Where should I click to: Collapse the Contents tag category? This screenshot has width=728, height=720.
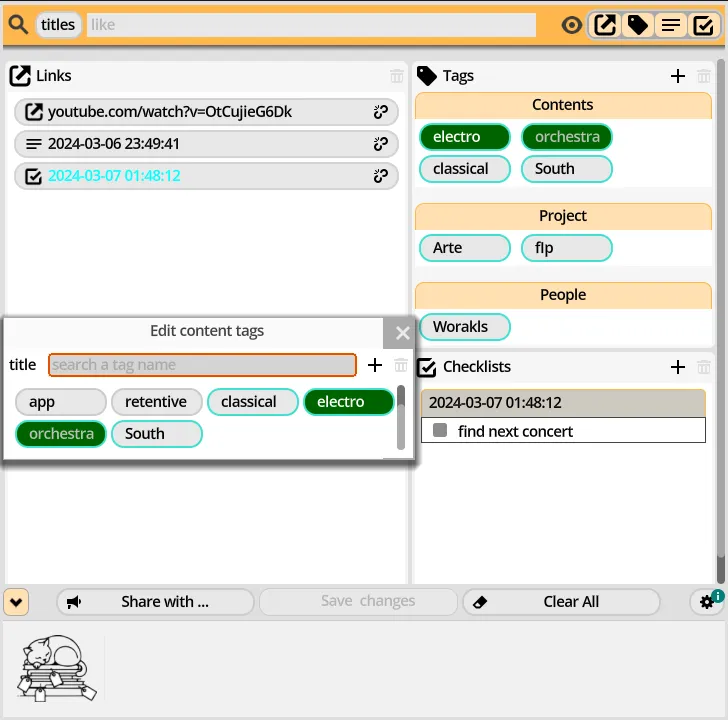pyautogui.click(x=563, y=105)
